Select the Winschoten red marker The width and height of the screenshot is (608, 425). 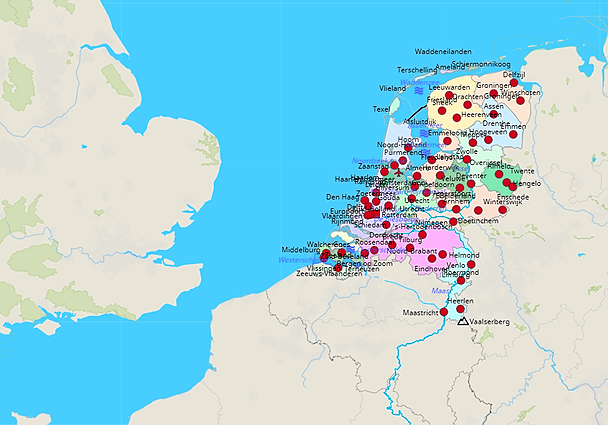tap(521, 100)
